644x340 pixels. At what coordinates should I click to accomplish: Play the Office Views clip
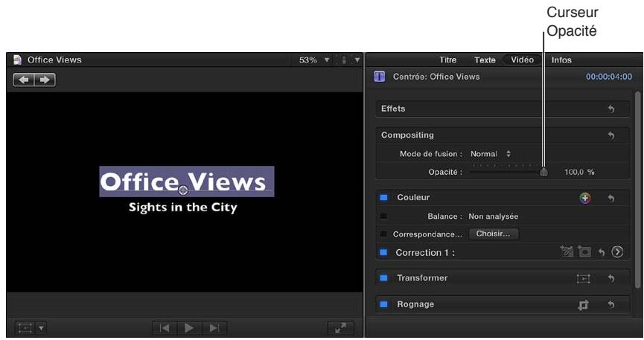189,328
